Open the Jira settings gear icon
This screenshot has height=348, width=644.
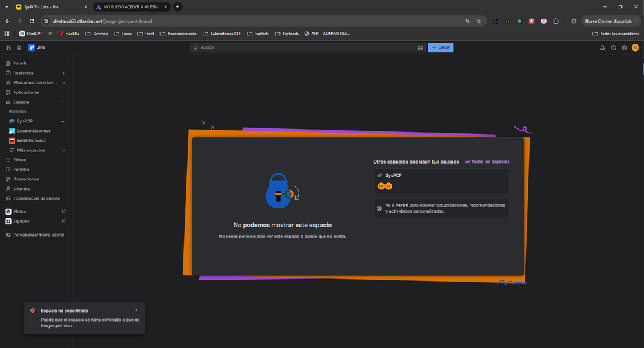point(624,48)
